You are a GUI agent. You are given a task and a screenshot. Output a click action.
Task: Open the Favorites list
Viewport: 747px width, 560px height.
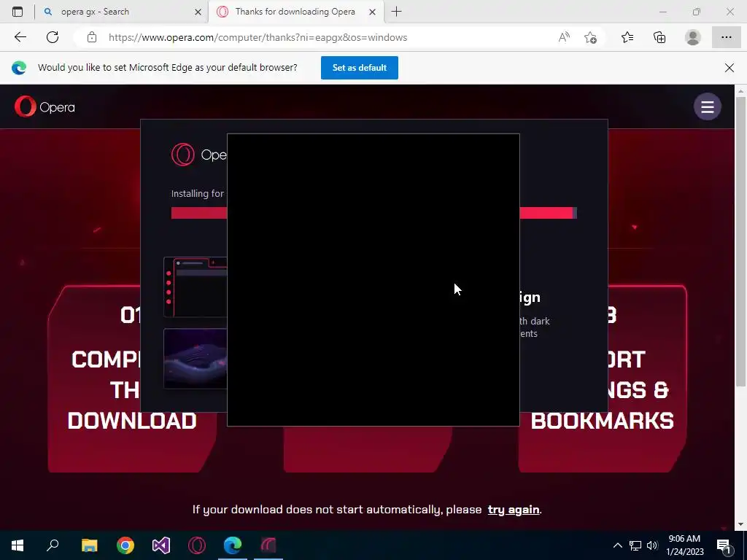tap(627, 37)
